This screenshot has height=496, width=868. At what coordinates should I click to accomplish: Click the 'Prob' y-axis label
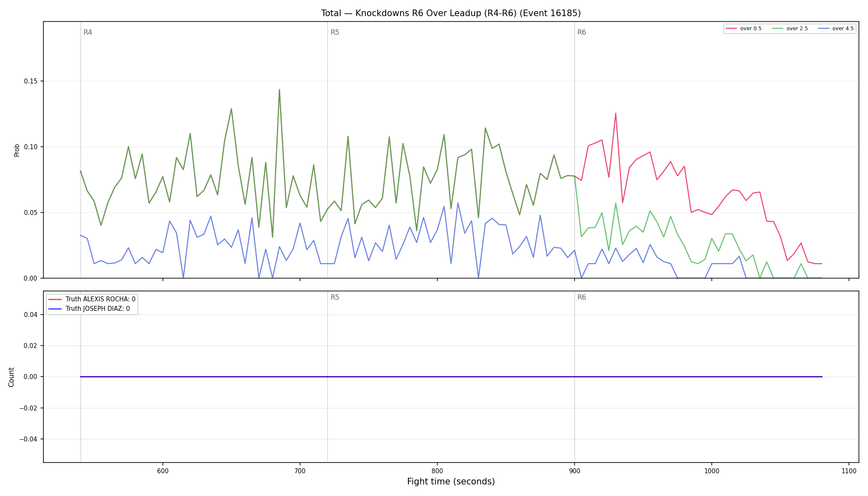pyautogui.click(x=17, y=150)
